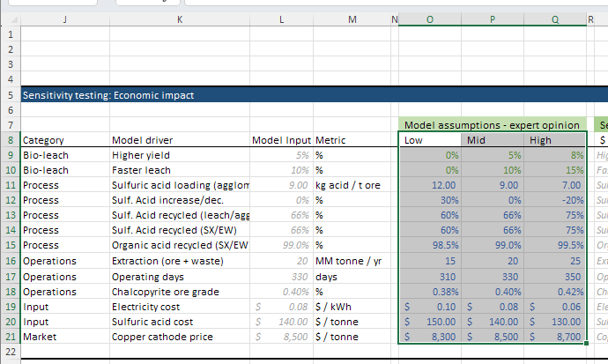Select column L header
Viewport: 608px width, 364px height.
[281, 19]
